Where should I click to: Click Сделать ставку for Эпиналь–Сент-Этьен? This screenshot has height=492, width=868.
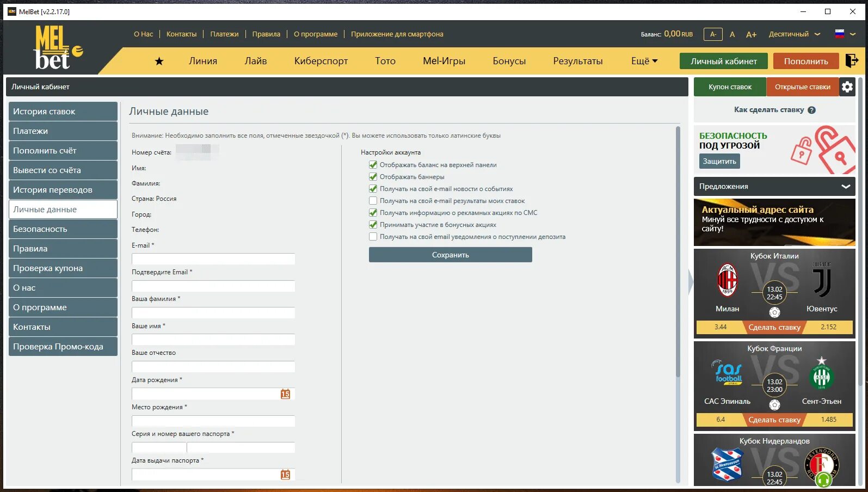774,420
